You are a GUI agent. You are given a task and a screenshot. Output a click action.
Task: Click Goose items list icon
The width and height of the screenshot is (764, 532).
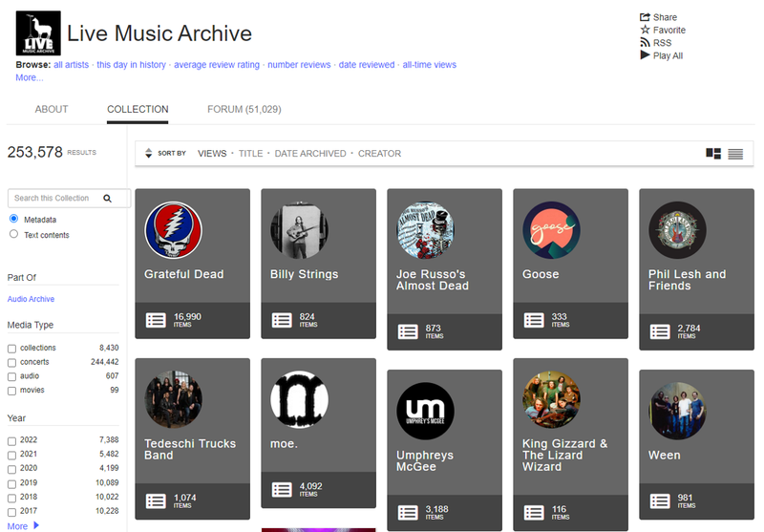click(x=534, y=320)
